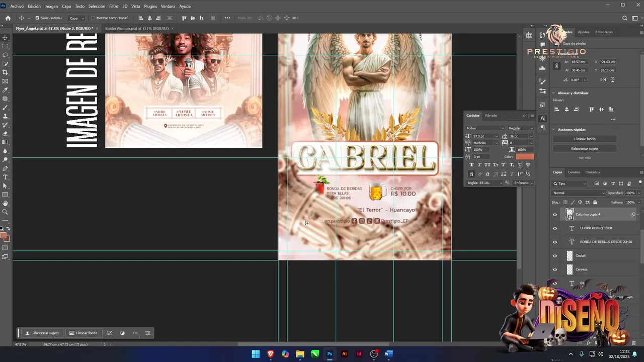
Task: Hide the RONDA DE BEBI layer
Action: tap(555, 242)
